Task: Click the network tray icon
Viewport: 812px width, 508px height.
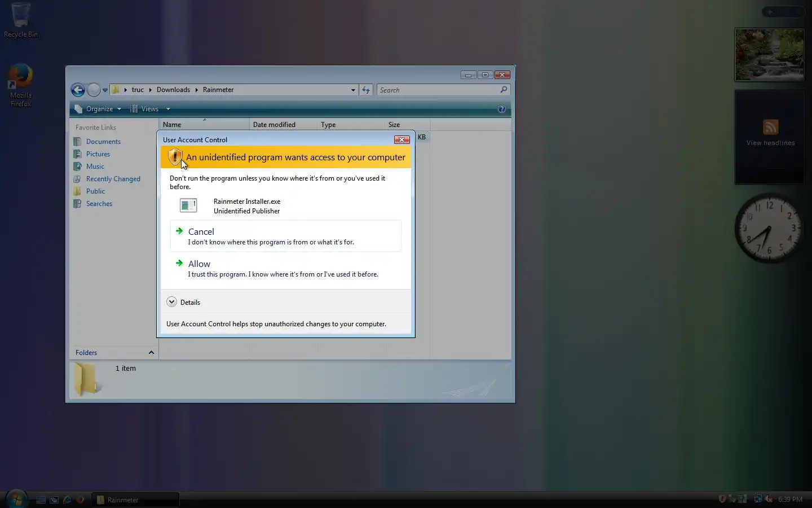Action: pyautogui.click(x=758, y=499)
